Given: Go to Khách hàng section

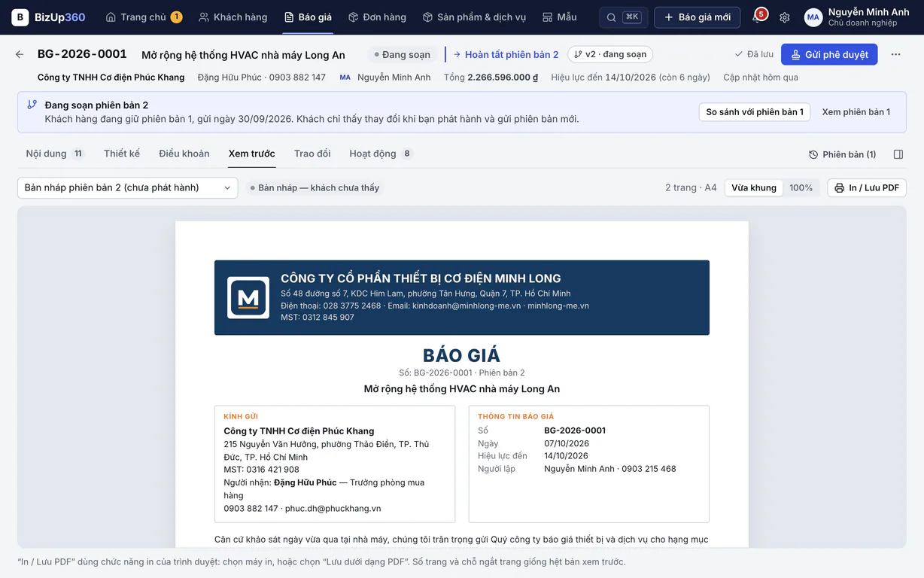Looking at the screenshot, I should click(x=233, y=17).
